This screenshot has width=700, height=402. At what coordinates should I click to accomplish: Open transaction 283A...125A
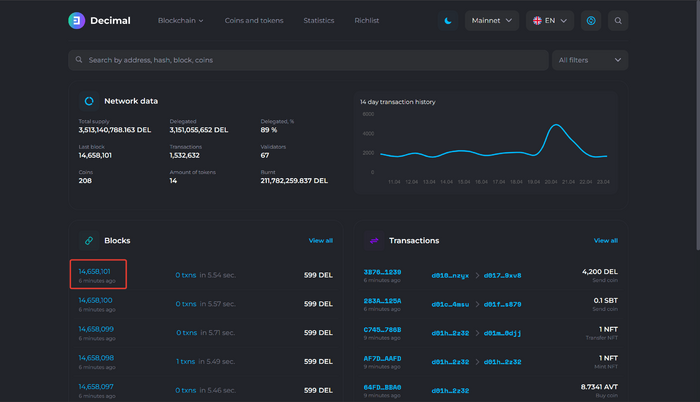[382, 301]
